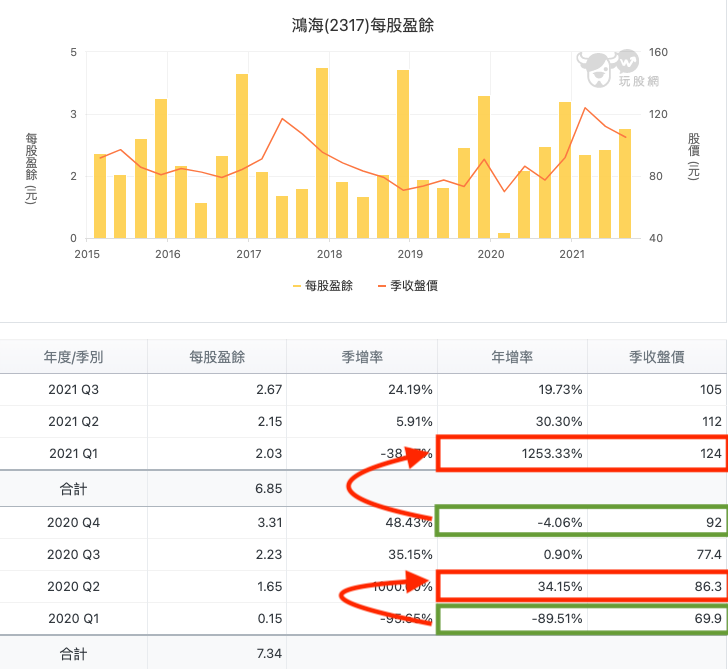
Task: Click the EPS value 0.15
Action: pos(270,619)
